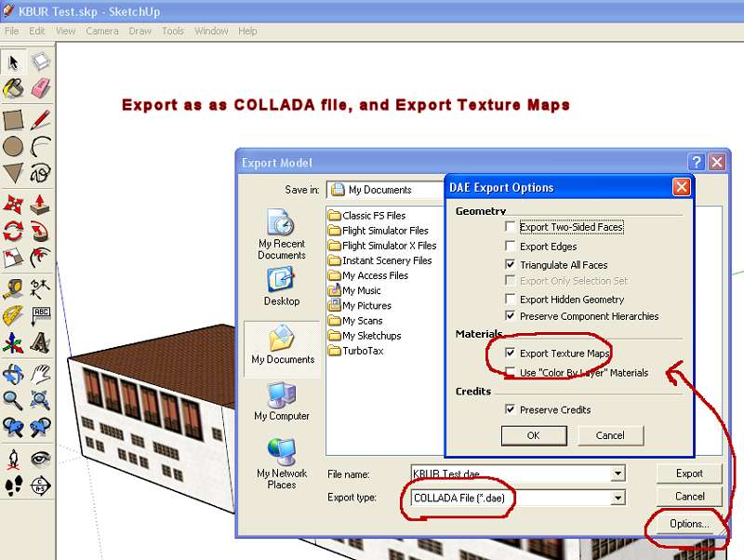Open the File menu
This screenshot has width=744, height=560.
tap(11, 31)
